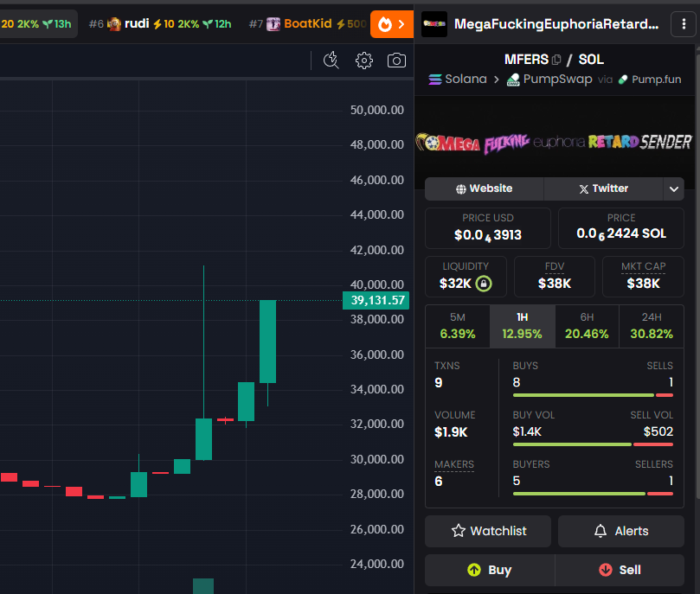Click the BoatKid trending token avatar
Image resolution: width=700 pixels, height=594 pixels.
pyautogui.click(x=273, y=24)
